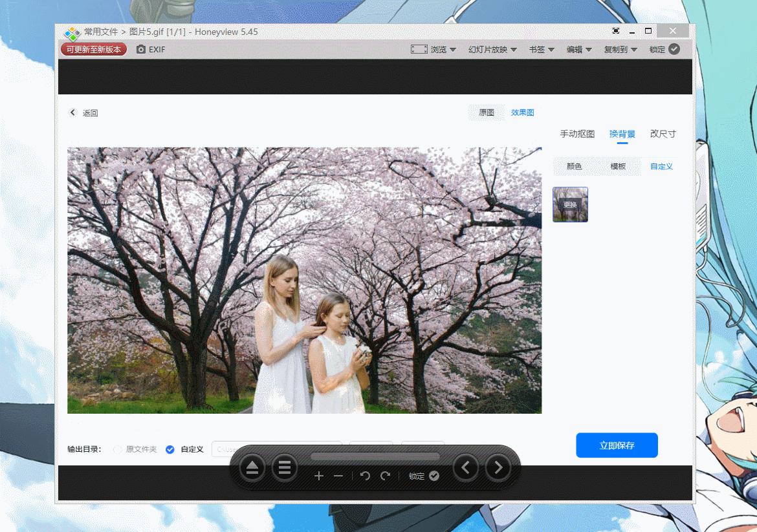The width and height of the screenshot is (757, 532).
Task: Toggle 锁定 in the bottom floating bar
Action: tap(433, 476)
